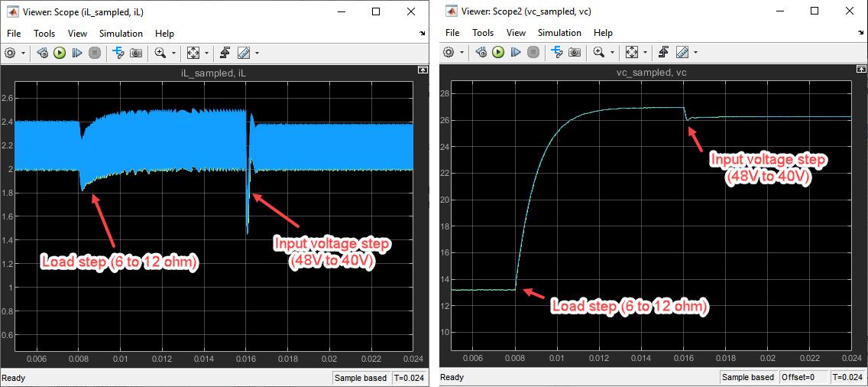This screenshot has width=868, height=387.
Task: Select zoom magnifier tool in Scope2 window
Action: [x=599, y=52]
